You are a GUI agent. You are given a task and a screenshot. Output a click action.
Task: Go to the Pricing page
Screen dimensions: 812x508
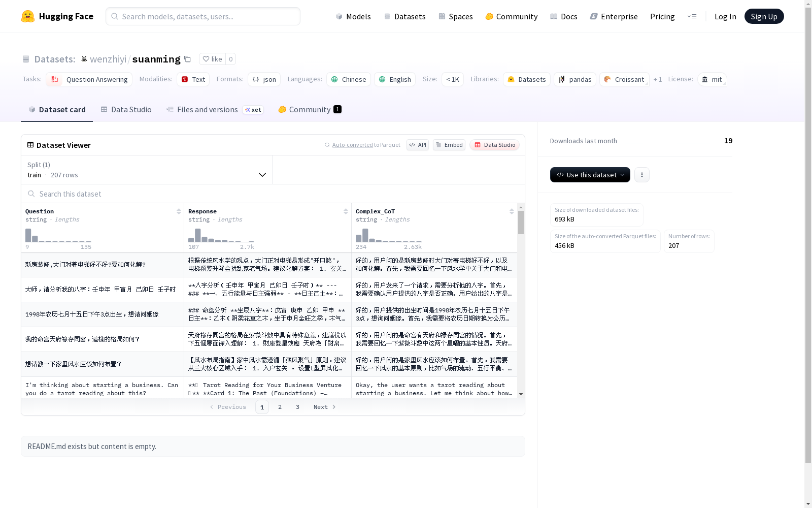pyautogui.click(x=662, y=16)
